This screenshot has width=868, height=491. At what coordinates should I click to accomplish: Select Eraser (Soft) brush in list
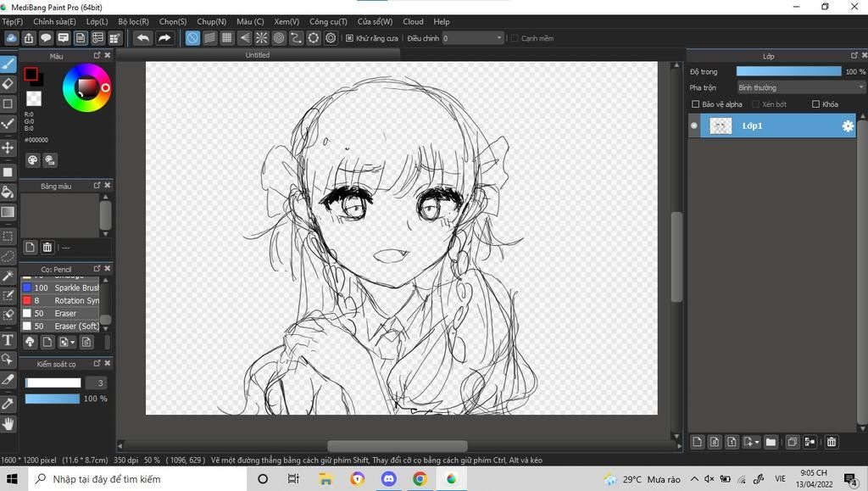coord(60,326)
